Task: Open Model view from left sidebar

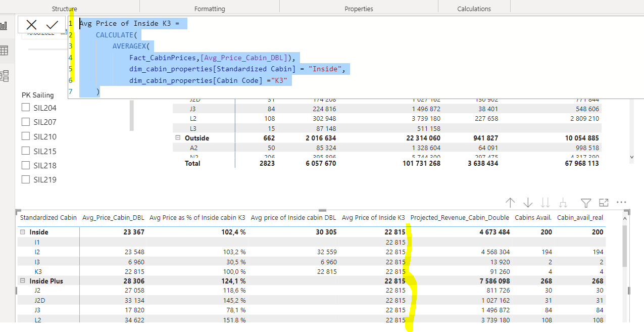Action: [5, 76]
